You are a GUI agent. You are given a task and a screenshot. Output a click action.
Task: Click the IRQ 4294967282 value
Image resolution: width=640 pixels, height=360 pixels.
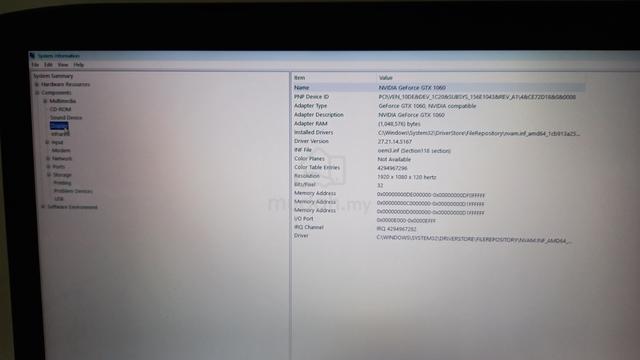(396, 229)
